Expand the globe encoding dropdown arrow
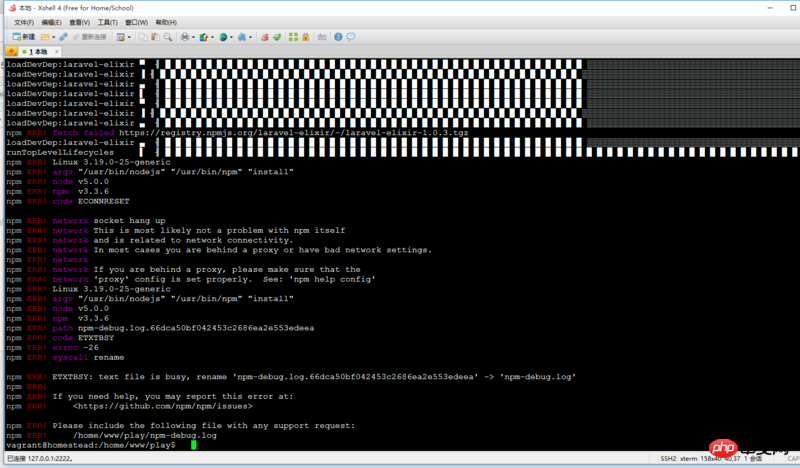 click(x=232, y=37)
